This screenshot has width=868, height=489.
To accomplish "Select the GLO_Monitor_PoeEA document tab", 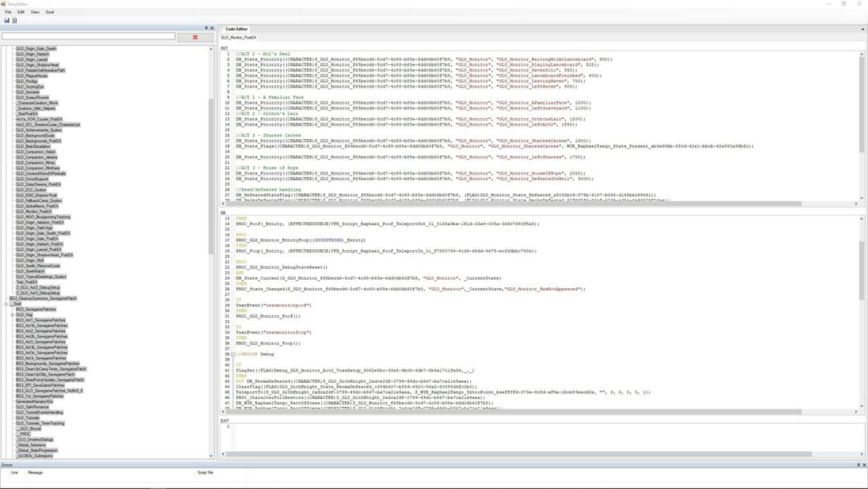I will point(240,37).
